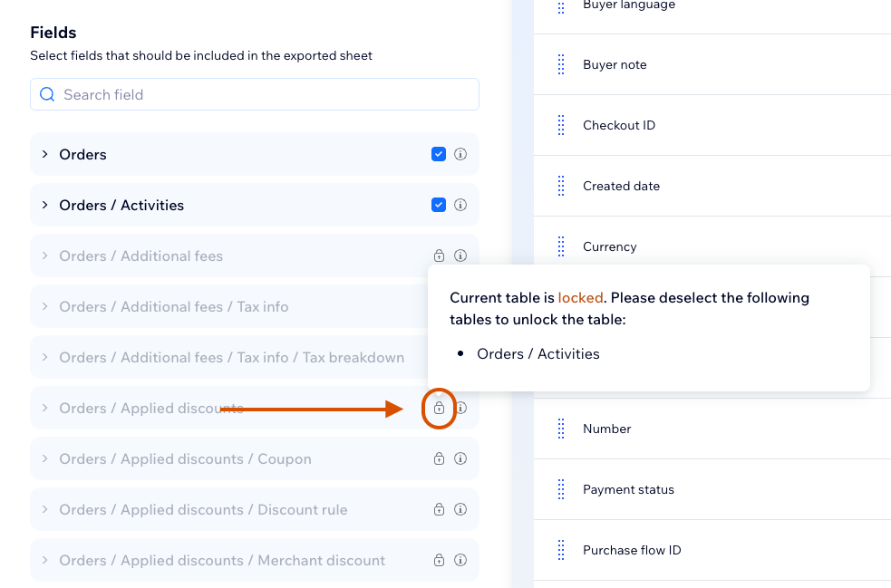The width and height of the screenshot is (891, 588).
Task: Click lock icon on Applied discounts / Merchant discount
Action: pos(439,560)
